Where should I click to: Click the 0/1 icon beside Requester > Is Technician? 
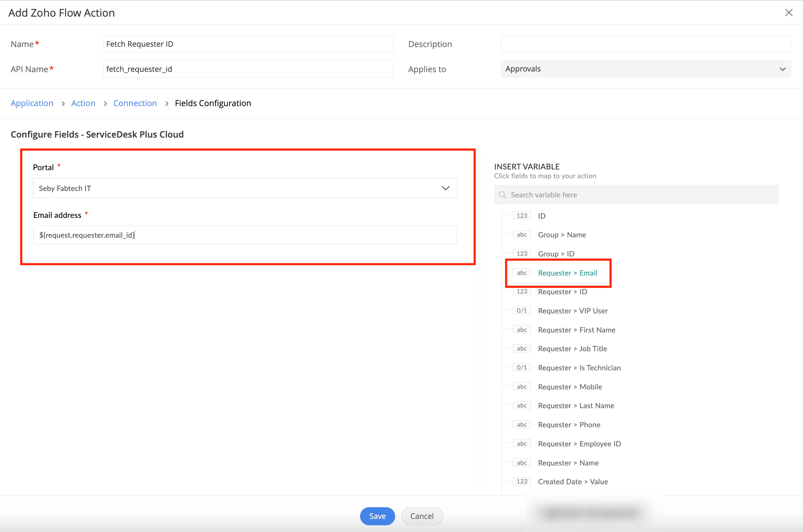pyautogui.click(x=521, y=368)
